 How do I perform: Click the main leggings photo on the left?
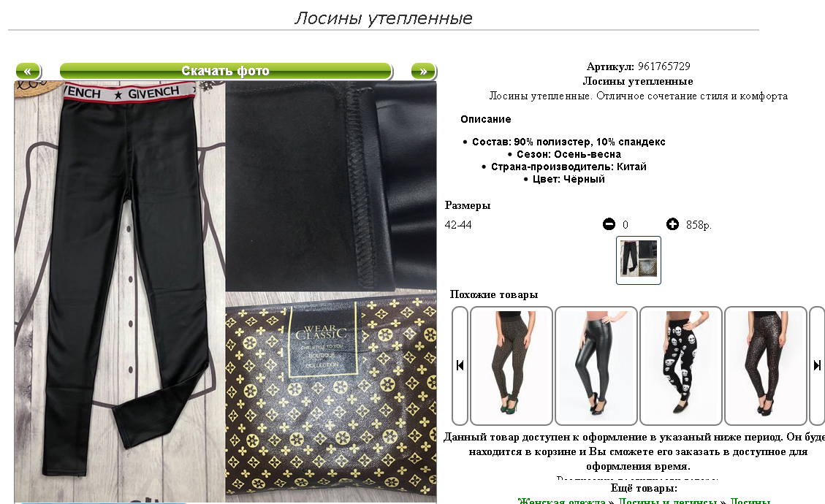119,292
